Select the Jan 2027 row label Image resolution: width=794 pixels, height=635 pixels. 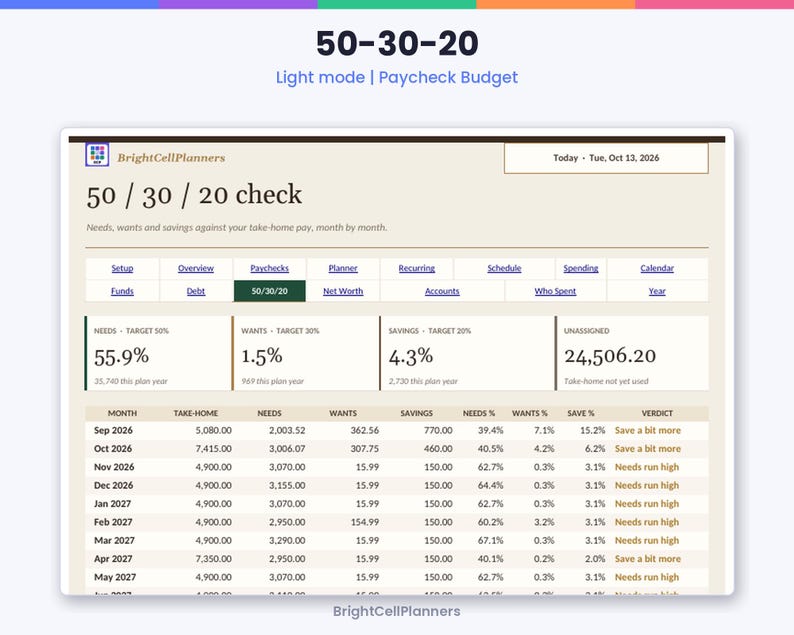point(112,504)
